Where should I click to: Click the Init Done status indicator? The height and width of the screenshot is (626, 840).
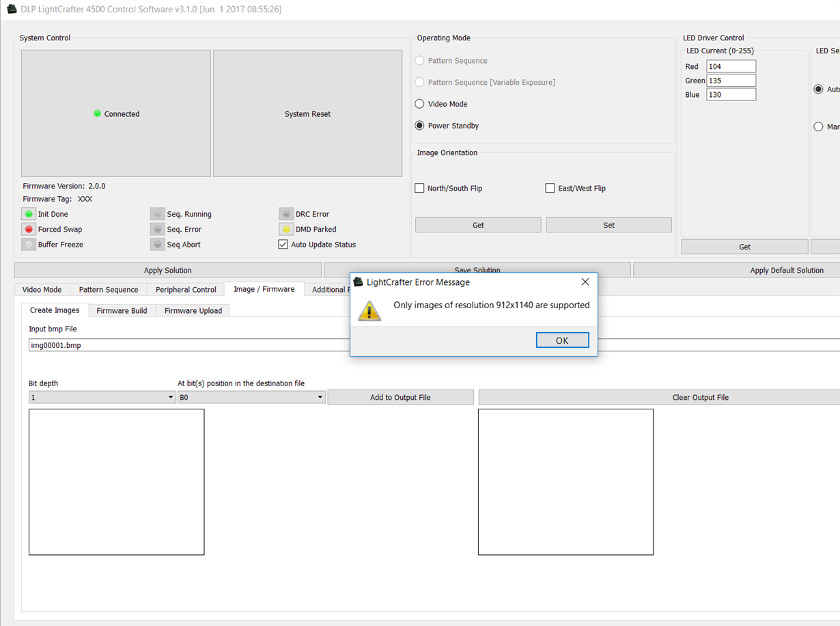coord(29,214)
